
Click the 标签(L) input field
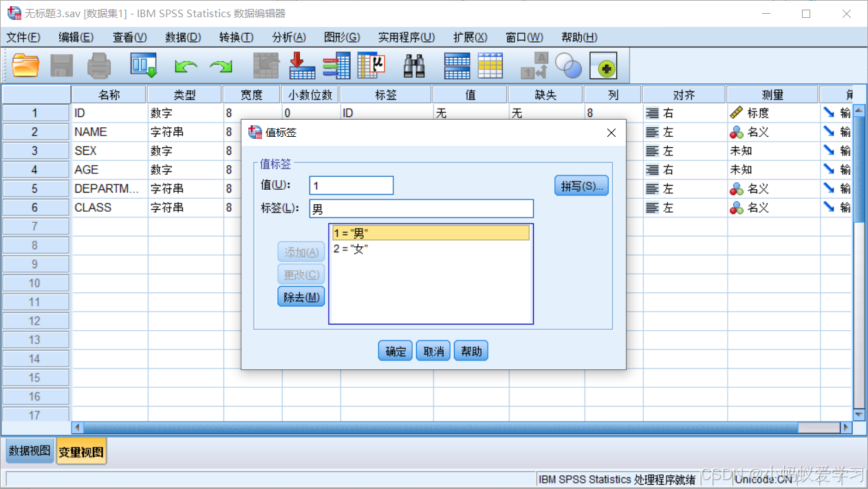(x=422, y=209)
